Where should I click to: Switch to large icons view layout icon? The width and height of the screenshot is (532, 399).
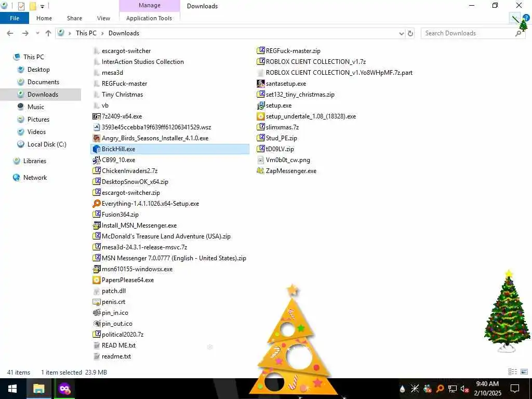524,372
